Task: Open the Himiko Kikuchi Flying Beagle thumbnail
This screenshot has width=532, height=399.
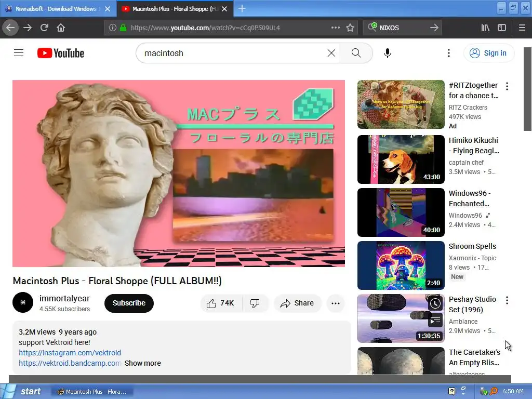Action: pos(401,159)
